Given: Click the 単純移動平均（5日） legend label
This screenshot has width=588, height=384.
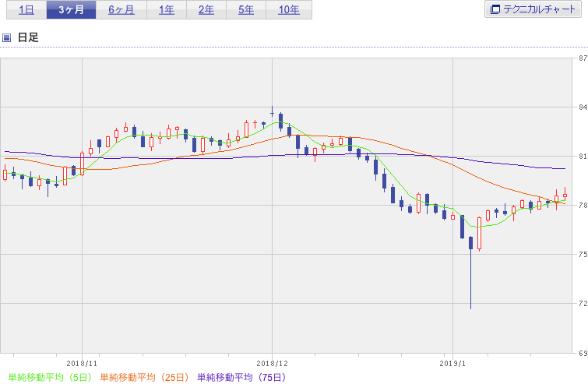Looking at the screenshot, I should coord(51,377).
